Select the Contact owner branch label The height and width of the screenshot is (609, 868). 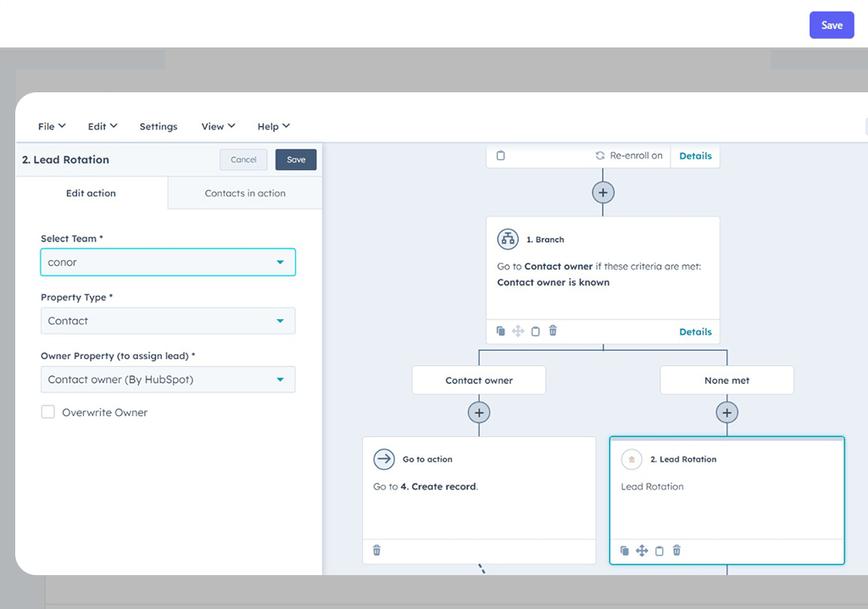pyautogui.click(x=479, y=380)
